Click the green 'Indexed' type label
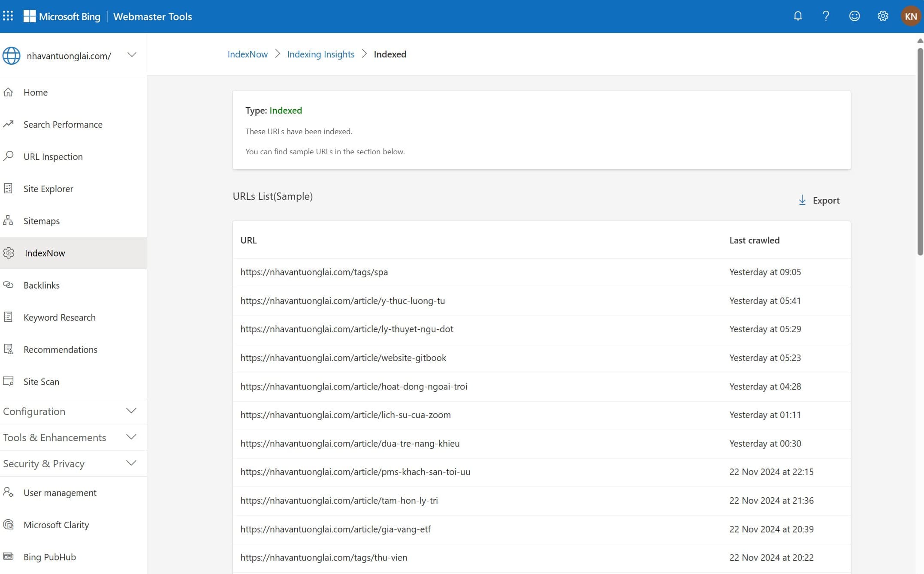Screen dimensions: 924x574 285,110
